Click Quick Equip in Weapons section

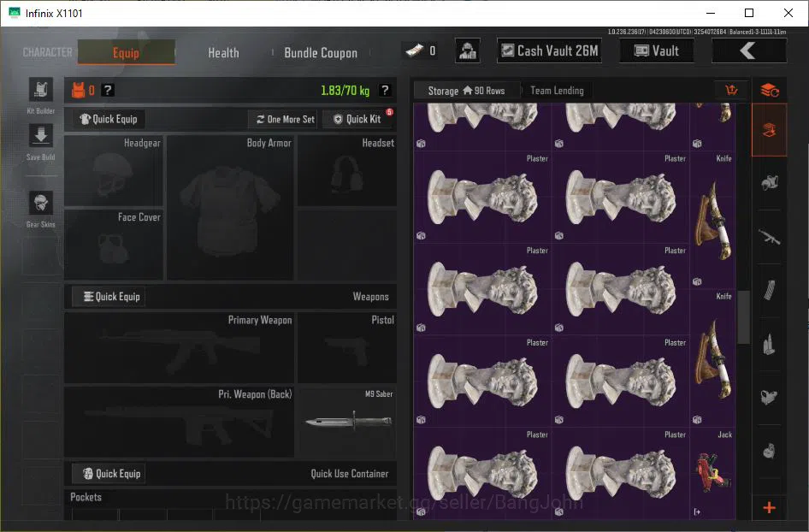pyautogui.click(x=109, y=297)
